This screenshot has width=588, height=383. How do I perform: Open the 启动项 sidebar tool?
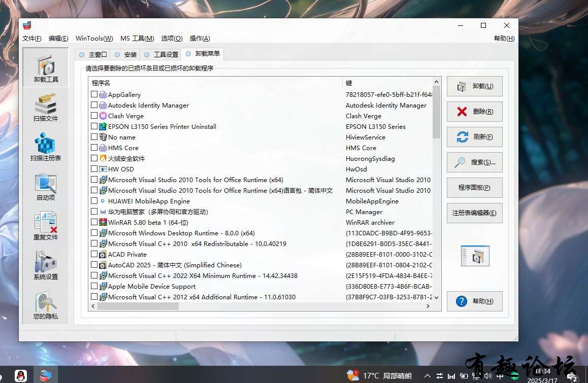pos(46,187)
